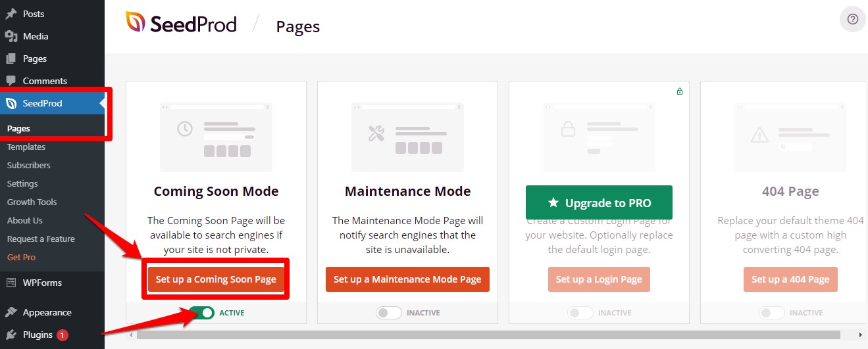Click the SeedProd logo in header
The image size is (868, 349).
click(181, 23)
